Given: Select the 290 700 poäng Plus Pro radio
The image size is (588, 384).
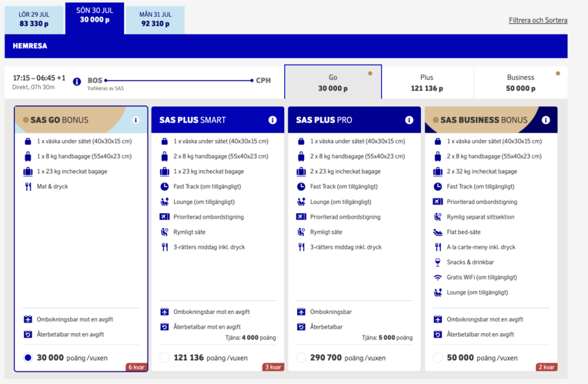Looking at the screenshot, I should [x=301, y=358].
